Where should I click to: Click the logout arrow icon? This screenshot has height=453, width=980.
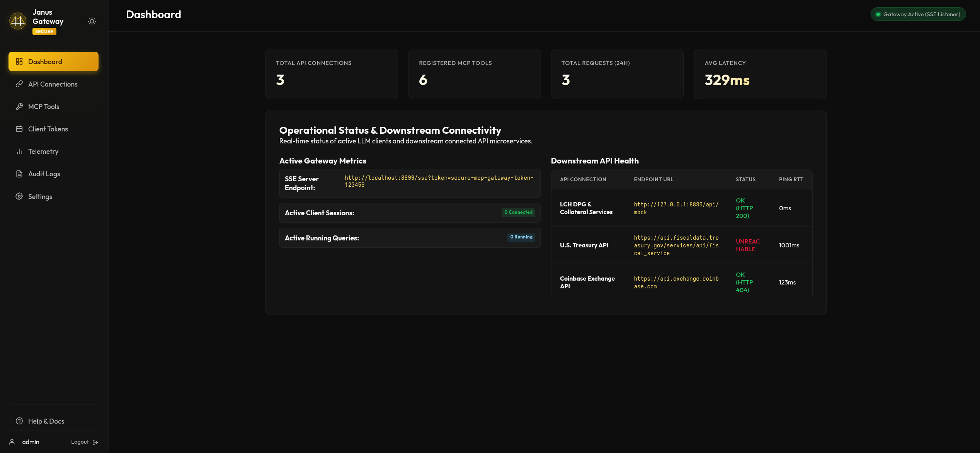pos(95,442)
